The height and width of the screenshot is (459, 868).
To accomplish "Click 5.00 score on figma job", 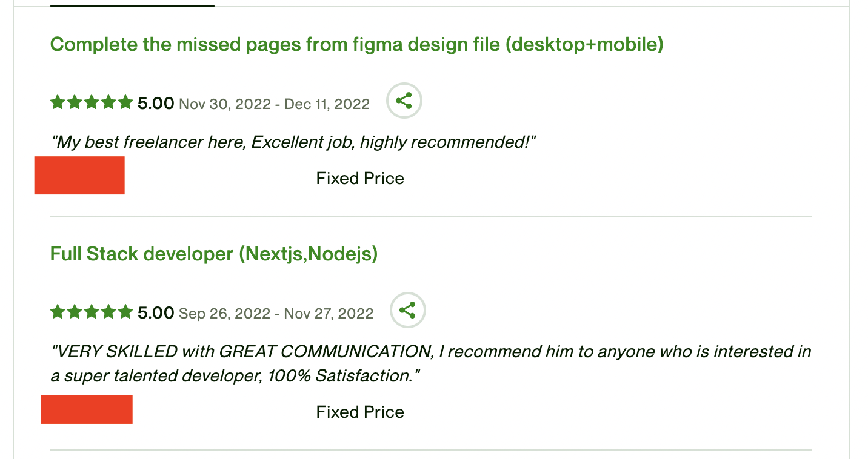I will coord(156,104).
